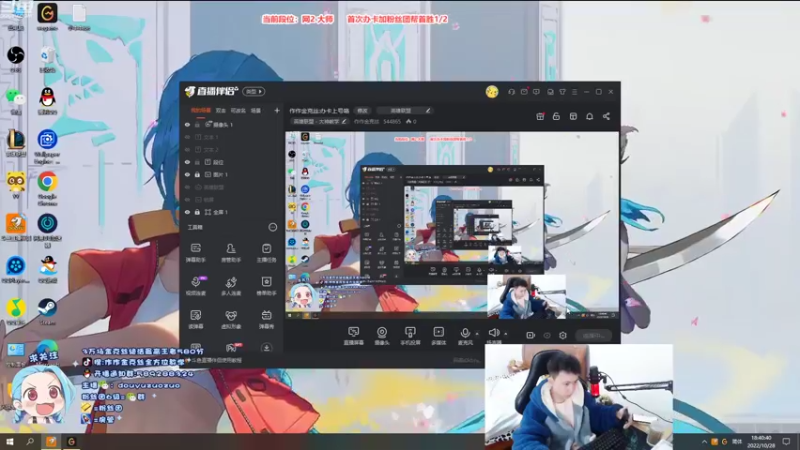Hide the 图片 1 source with its eye
Viewport: 800px width, 450px height.
(187, 174)
